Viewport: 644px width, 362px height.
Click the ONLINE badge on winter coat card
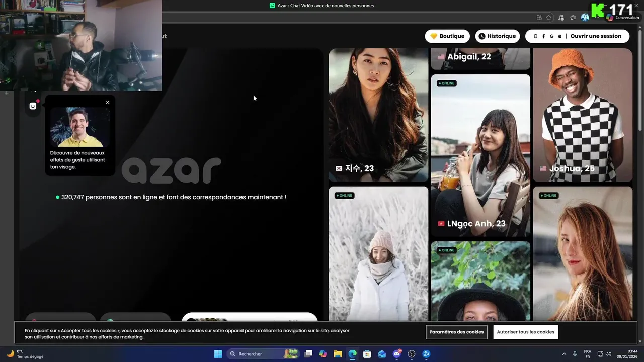345,196
